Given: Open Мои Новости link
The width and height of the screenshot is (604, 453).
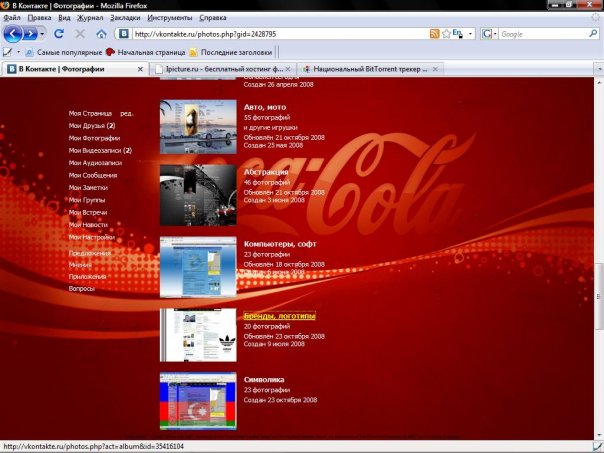Looking at the screenshot, I should point(88,225).
